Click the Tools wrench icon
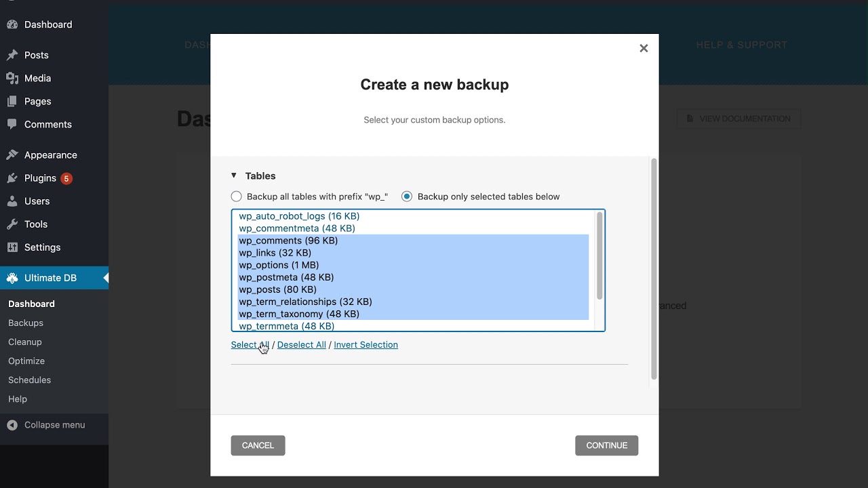Viewport: 868px width, 488px height. [12, 224]
